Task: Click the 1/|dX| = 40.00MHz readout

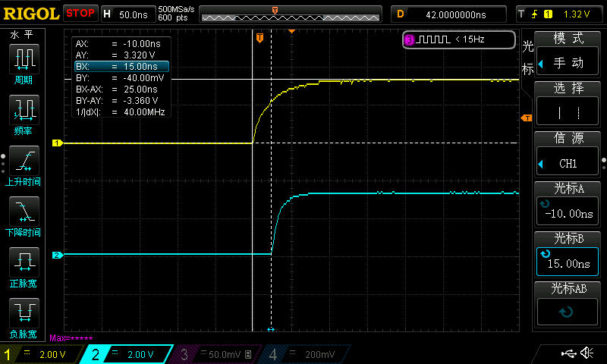Action: [x=121, y=112]
